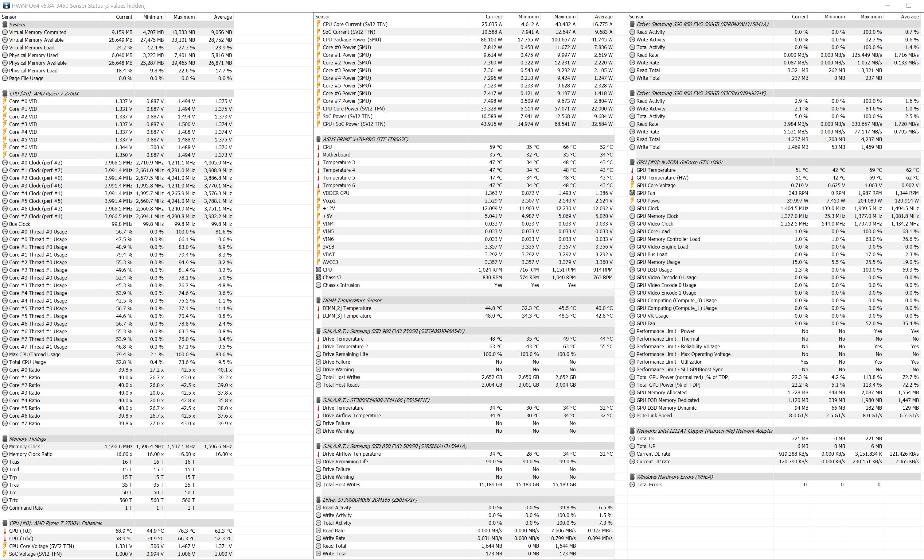Click the chip icon beside Windows Hardware Errors (WHEA)
Image resolution: width=924 pixels, height=560 pixels.
coord(632,477)
